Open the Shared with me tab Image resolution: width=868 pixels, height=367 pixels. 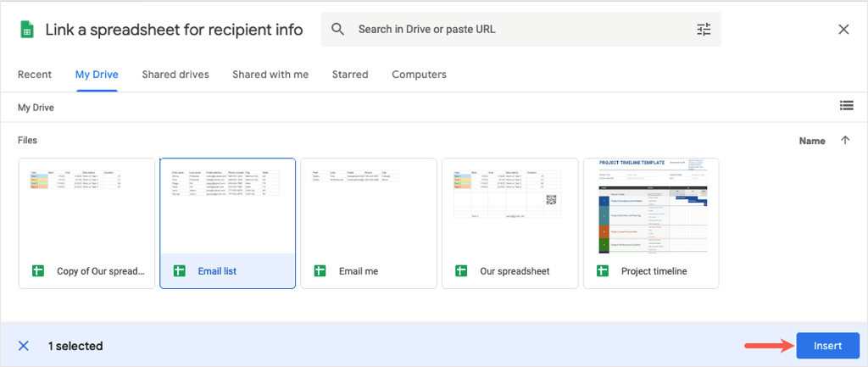270,75
